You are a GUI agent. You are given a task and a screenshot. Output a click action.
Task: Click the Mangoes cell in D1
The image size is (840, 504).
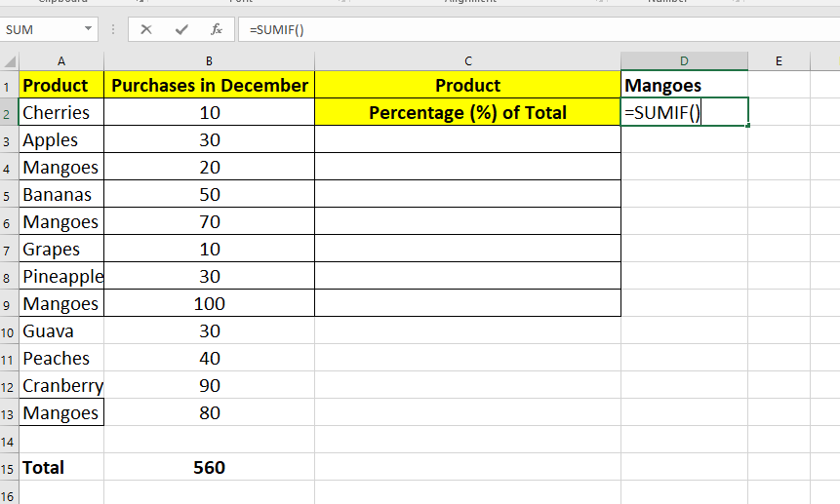[x=684, y=86]
